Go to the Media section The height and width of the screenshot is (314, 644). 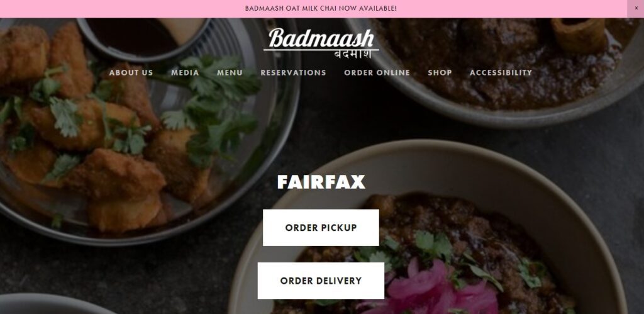click(185, 73)
